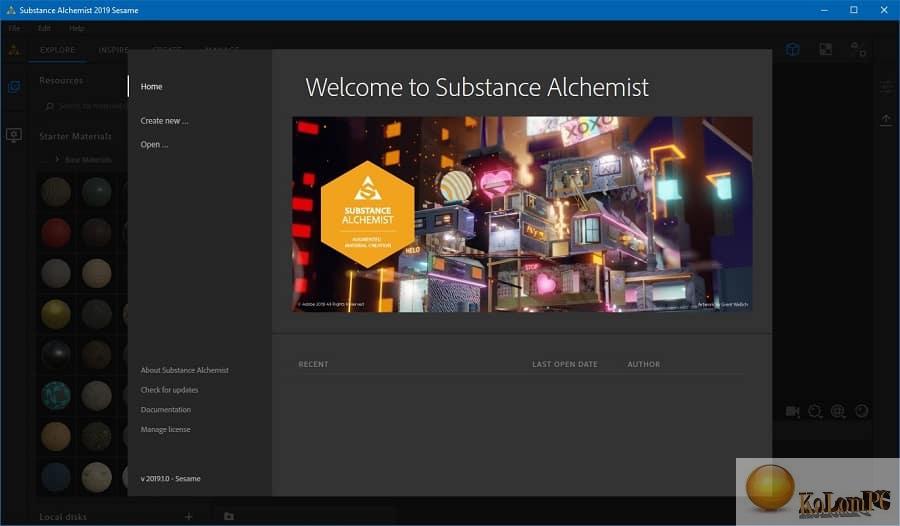Click Check for updates link
This screenshot has width=900, height=526.
click(x=169, y=390)
